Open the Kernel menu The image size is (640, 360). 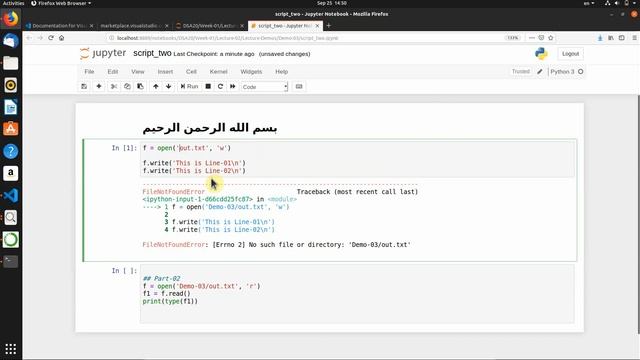(218, 71)
